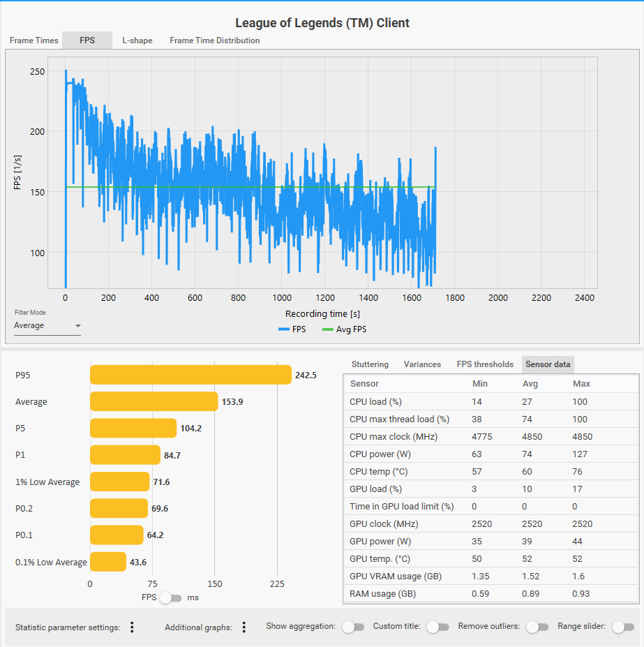Switch to Frame Times tab

(x=33, y=40)
